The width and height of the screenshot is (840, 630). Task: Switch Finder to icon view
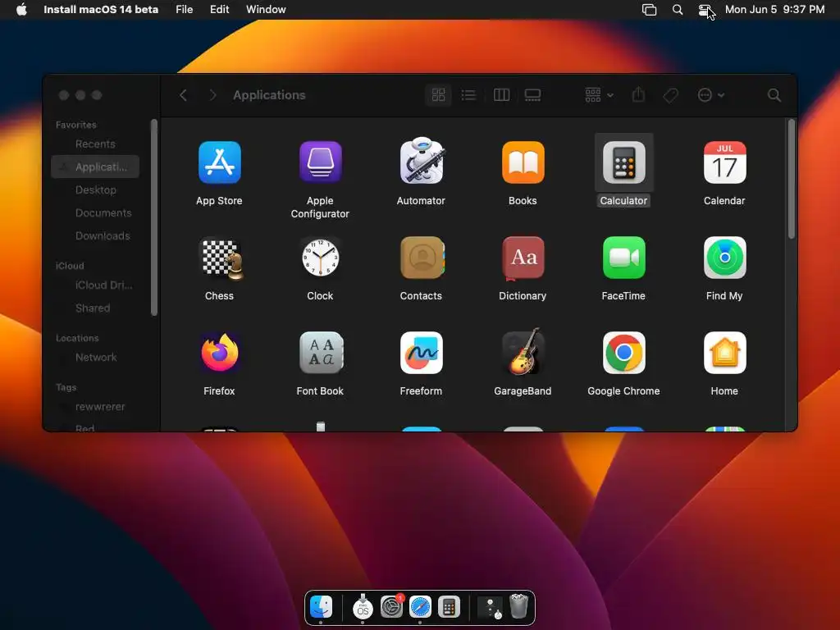[x=438, y=95]
